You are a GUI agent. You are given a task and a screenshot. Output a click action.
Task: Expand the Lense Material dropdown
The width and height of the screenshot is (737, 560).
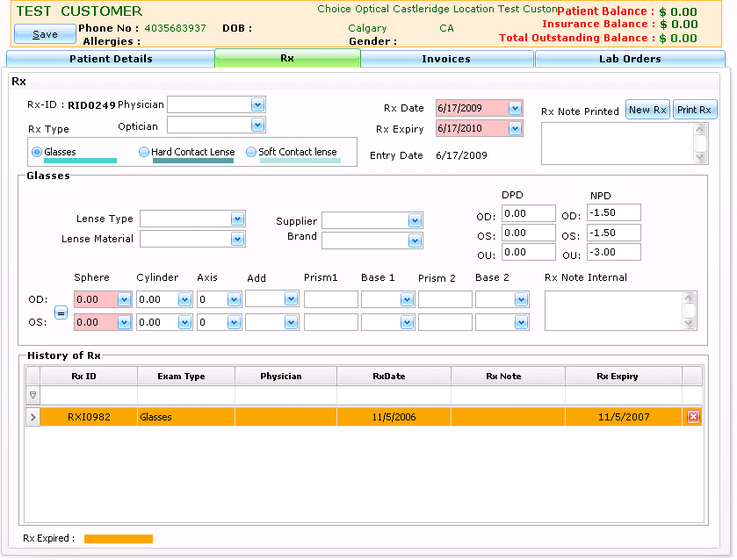click(x=237, y=239)
